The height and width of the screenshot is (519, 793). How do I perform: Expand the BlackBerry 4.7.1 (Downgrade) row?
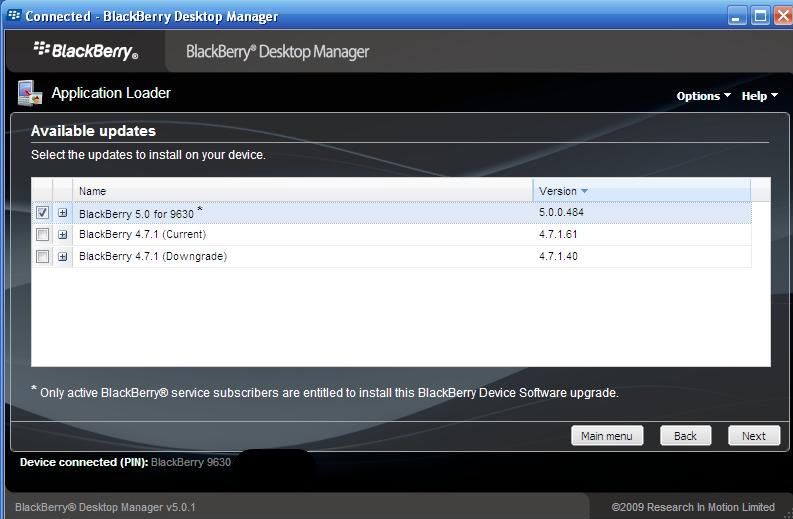click(62, 256)
